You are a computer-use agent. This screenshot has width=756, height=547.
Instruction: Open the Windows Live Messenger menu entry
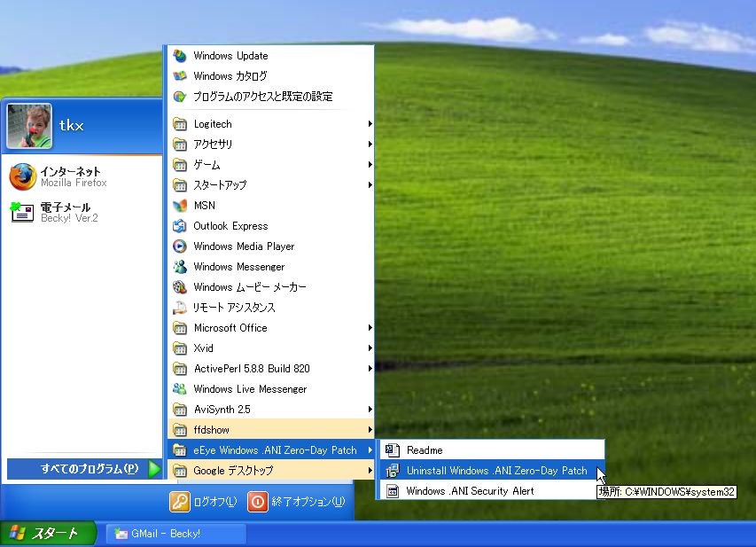click(271, 389)
